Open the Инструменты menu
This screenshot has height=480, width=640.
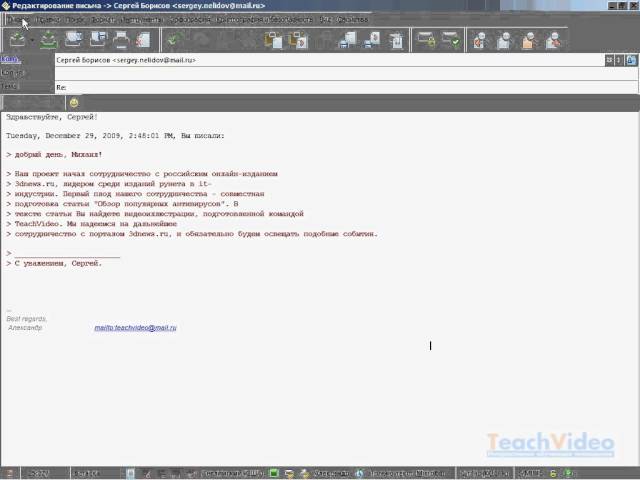pos(142,19)
